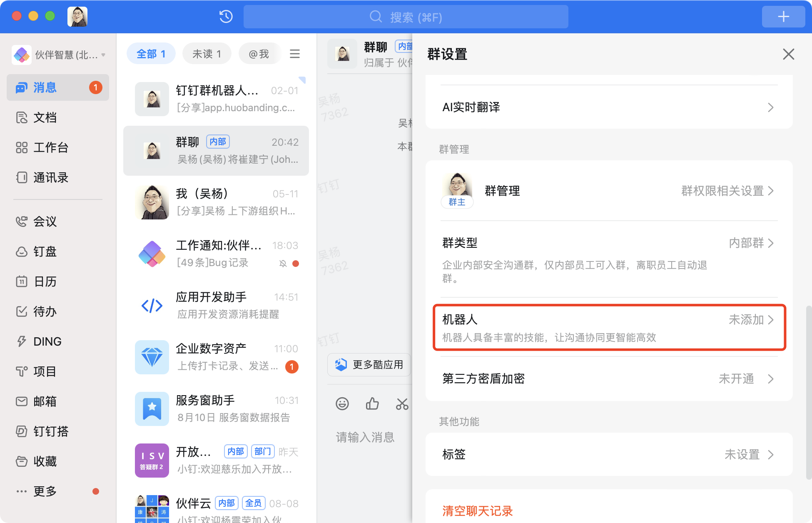Open 消息 in the sidebar
This screenshot has height=523, width=812.
click(x=58, y=87)
